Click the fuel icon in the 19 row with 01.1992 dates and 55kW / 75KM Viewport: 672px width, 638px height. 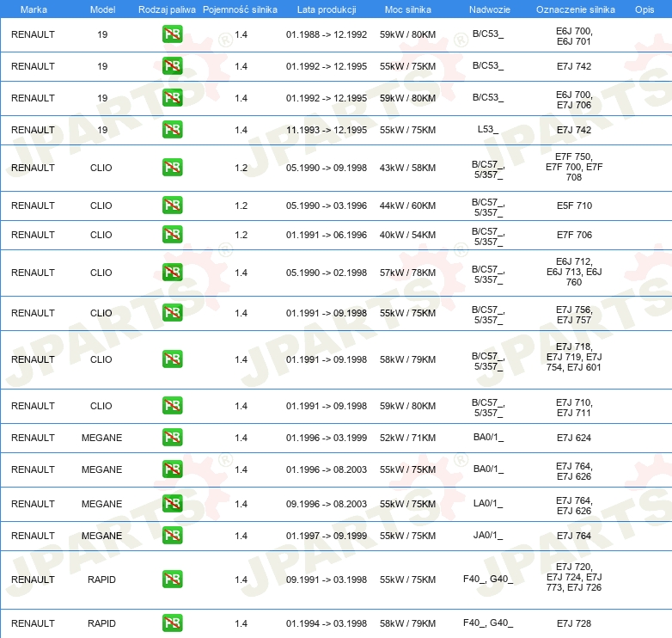172,66
